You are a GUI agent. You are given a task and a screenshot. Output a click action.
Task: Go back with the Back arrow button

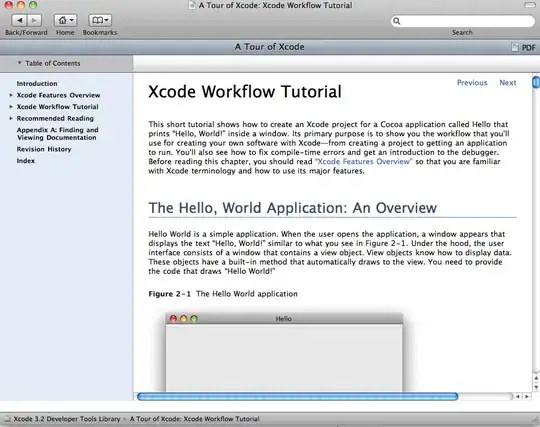pos(19,20)
